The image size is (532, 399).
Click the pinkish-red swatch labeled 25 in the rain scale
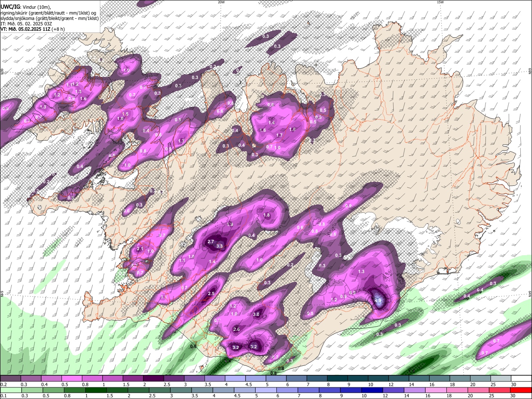pyautogui.click(x=500, y=391)
